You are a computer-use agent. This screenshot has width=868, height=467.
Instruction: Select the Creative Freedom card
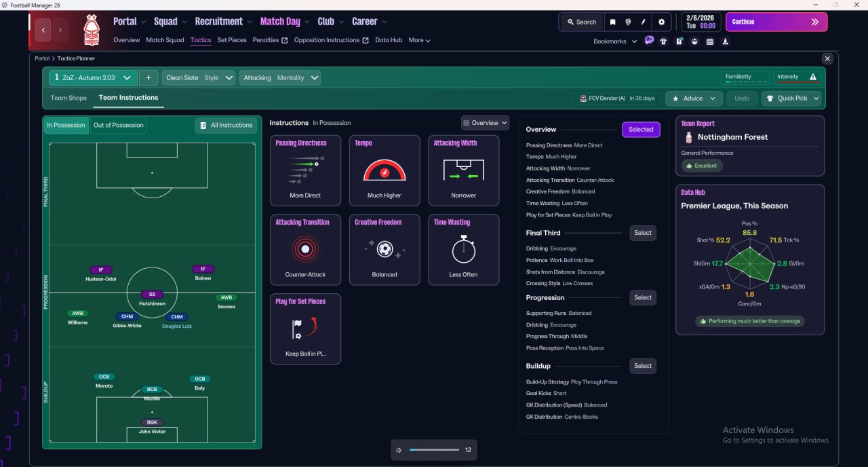point(384,250)
